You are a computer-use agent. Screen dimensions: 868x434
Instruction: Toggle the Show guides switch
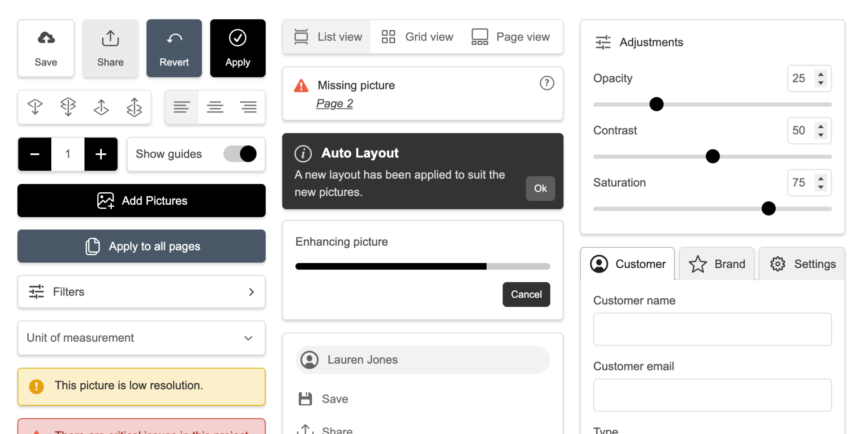240,154
